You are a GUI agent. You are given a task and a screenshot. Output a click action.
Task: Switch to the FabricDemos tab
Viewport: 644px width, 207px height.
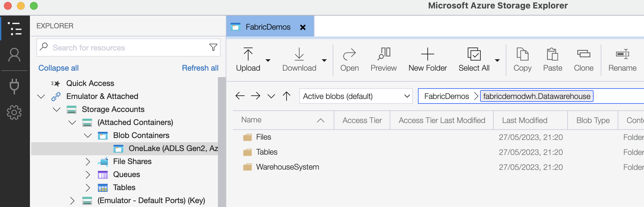[x=268, y=27]
